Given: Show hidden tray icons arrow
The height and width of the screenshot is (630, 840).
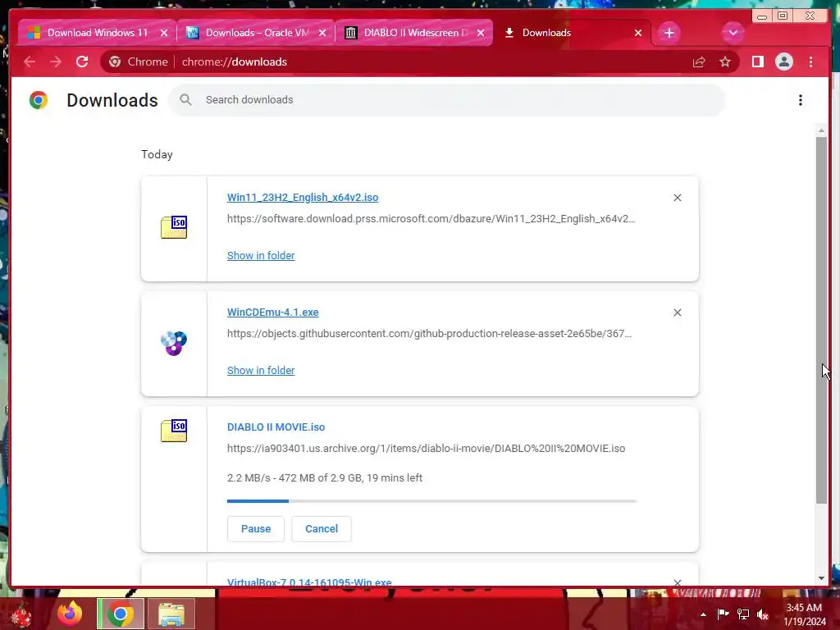Looking at the screenshot, I should click(703, 614).
